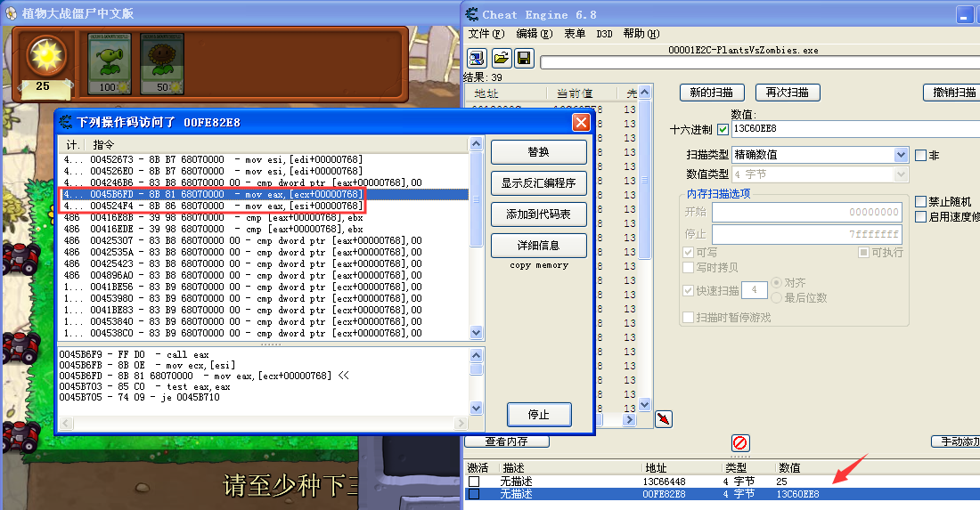The height and width of the screenshot is (510, 980).
Task: Click the up arrow of the results list scrollbar
Action: 645,93
